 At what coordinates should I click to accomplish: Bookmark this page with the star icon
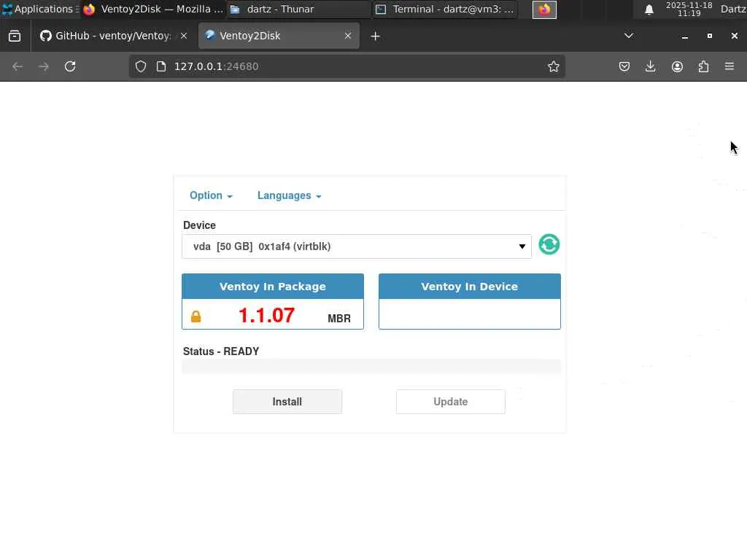(553, 66)
